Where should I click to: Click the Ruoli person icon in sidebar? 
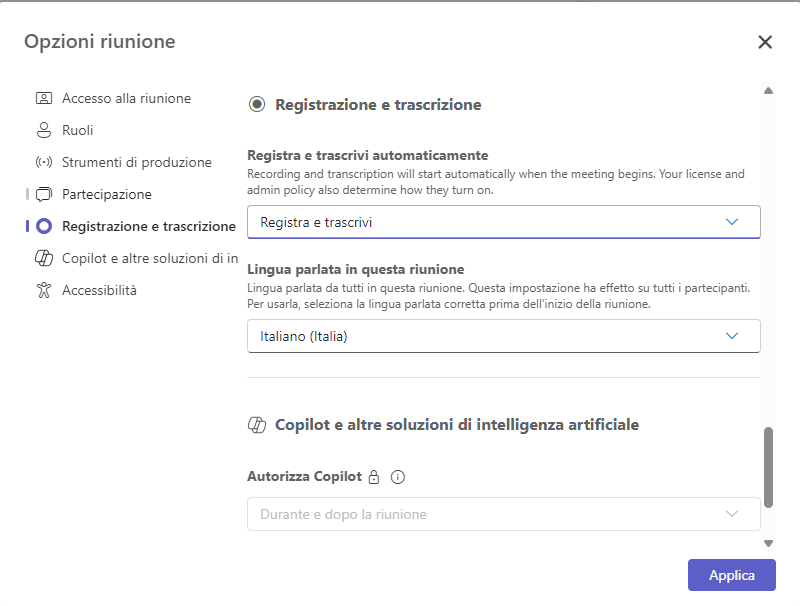(44, 130)
